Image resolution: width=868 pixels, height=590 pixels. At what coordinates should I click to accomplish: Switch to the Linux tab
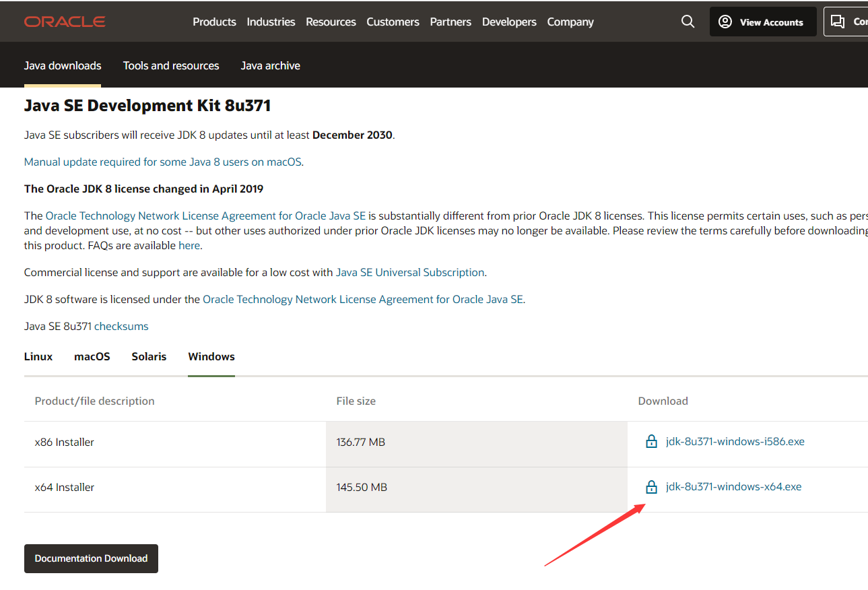[38, 356]
